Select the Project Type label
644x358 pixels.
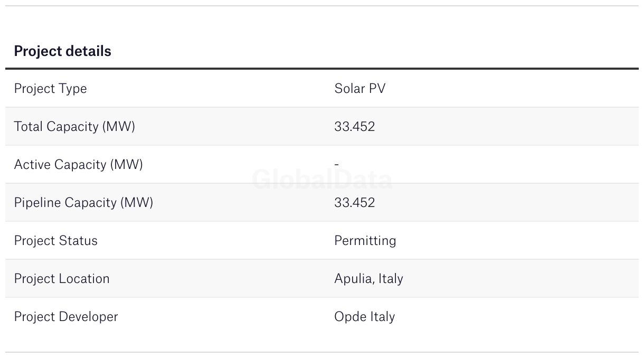50,89
